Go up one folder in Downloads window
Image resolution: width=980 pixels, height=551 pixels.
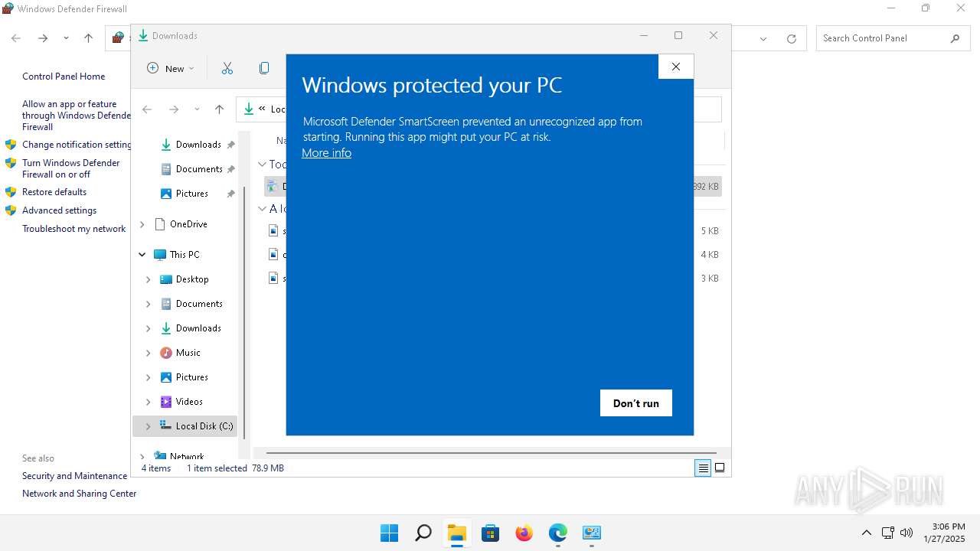219,109
